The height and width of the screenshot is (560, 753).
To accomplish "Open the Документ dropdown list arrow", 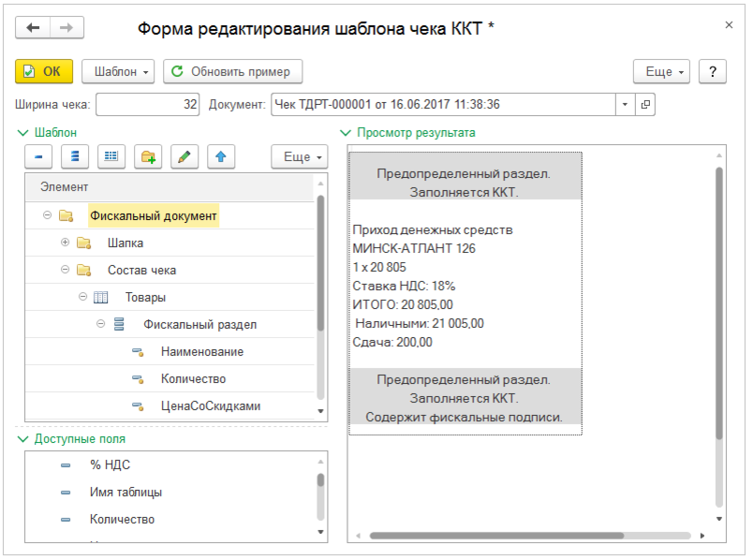I will [625, 104].
